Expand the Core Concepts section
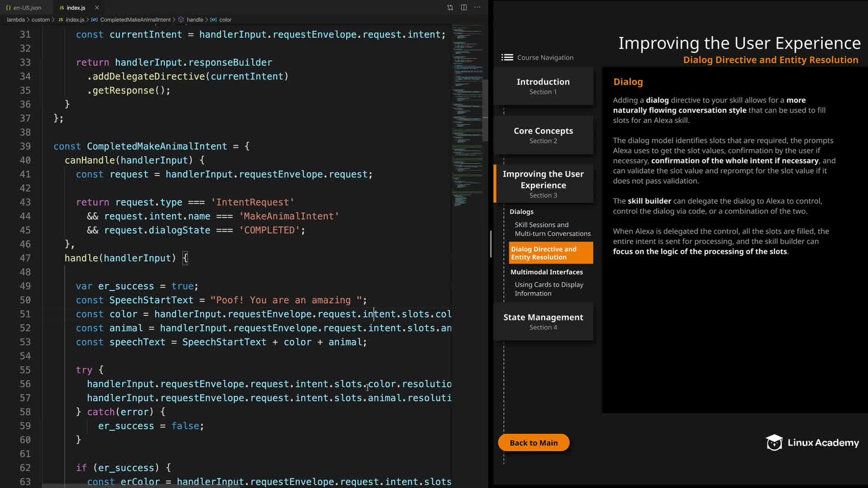868x488 pixels. [543, 135]
